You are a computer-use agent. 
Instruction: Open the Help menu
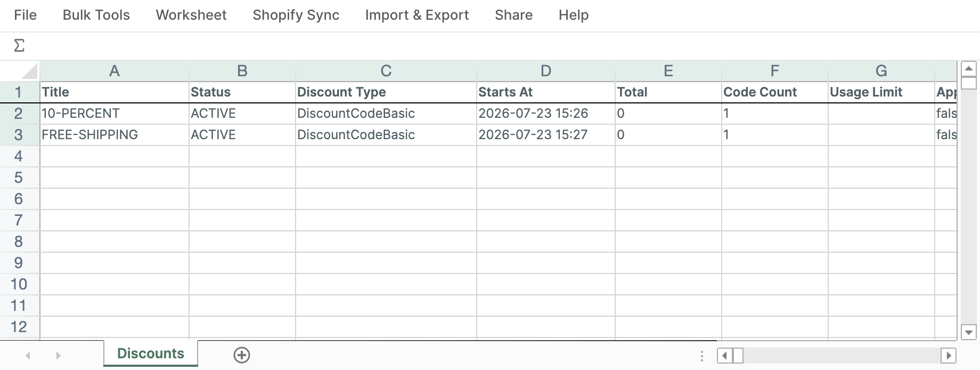(x=574, y=15)
